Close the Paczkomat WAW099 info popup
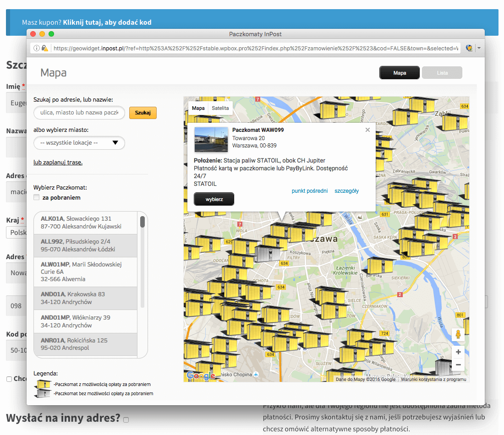Screen dimensions: 504x435 [367, 130]
